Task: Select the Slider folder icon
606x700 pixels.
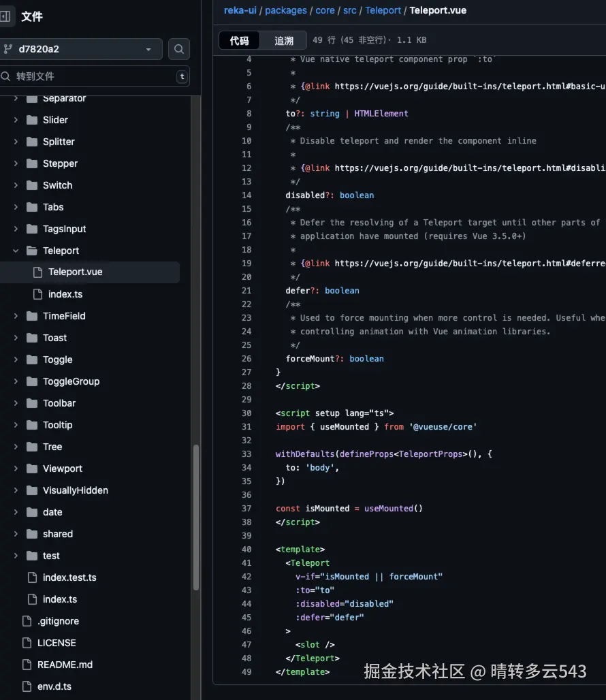Action: [x=32, y=120]
